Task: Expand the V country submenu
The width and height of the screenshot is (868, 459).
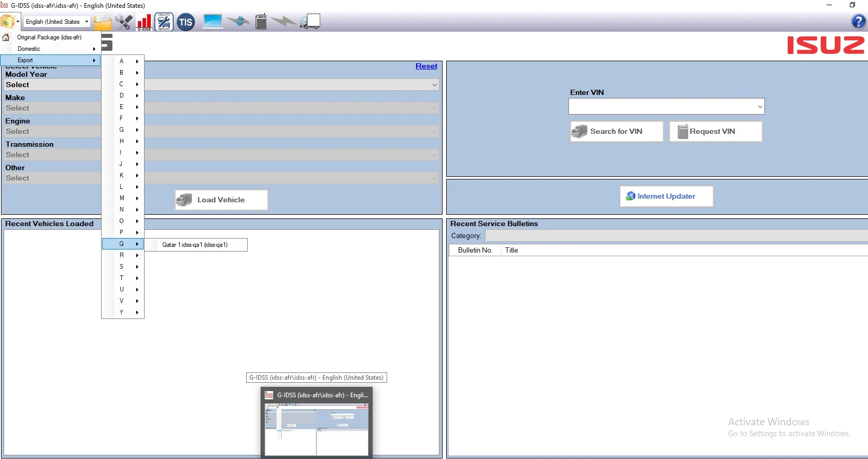Action: [123, 301]
